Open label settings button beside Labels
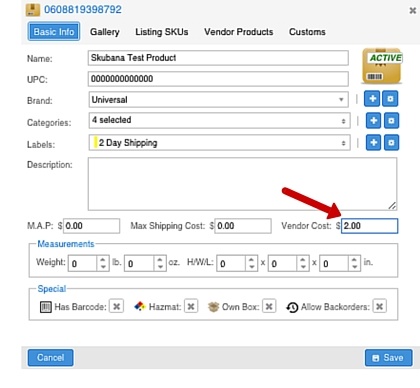Screen dimensions: 420x388 point(391,143)
